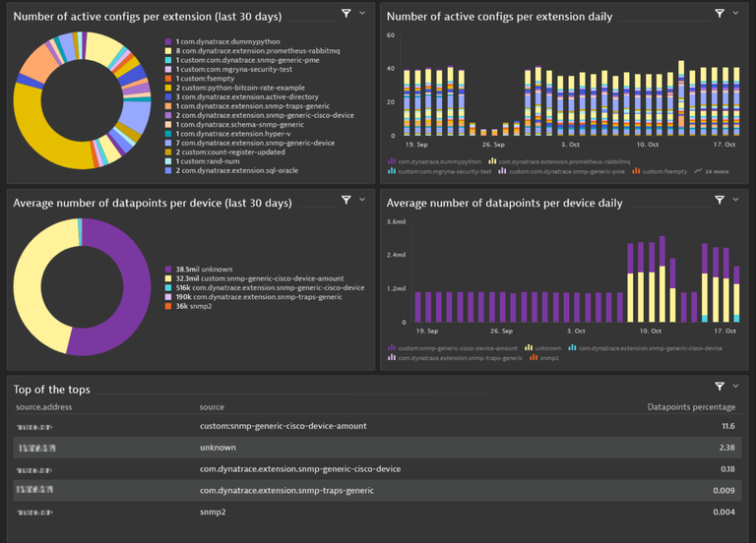Click the orange swatch beside 36k snmp2

click(x=168, y=306)
